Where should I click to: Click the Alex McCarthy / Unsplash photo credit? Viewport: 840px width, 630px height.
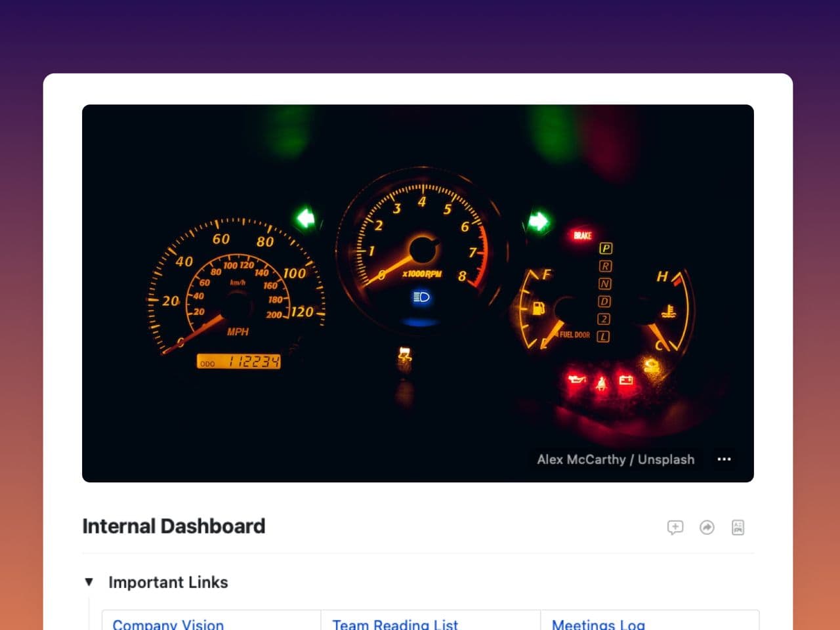pyautogui.click(x=615, y=459)
